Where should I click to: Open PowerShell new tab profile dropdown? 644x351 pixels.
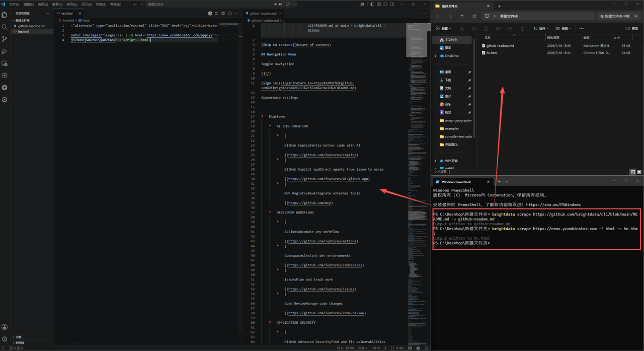pos(507,182)
